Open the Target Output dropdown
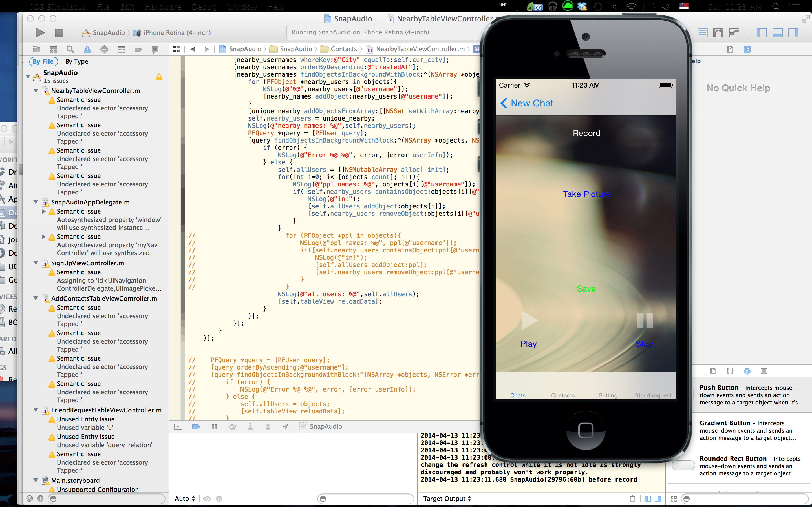This screenshot has height=507, width=812. [447, 499]
